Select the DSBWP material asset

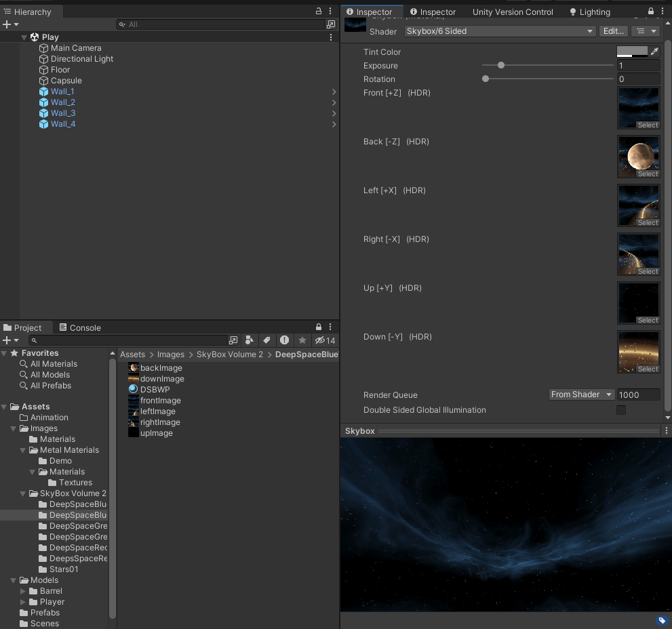tap(155, 390)
